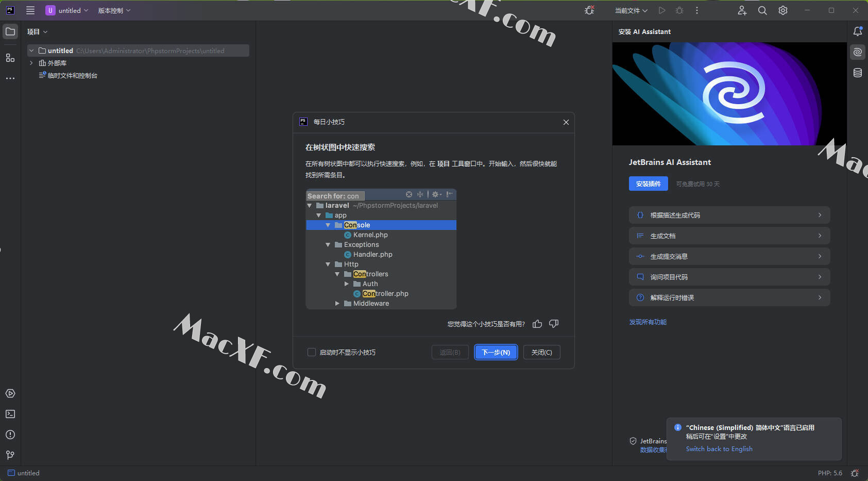
Task: Open the Git version control tool window
Action: click(10, 455)
